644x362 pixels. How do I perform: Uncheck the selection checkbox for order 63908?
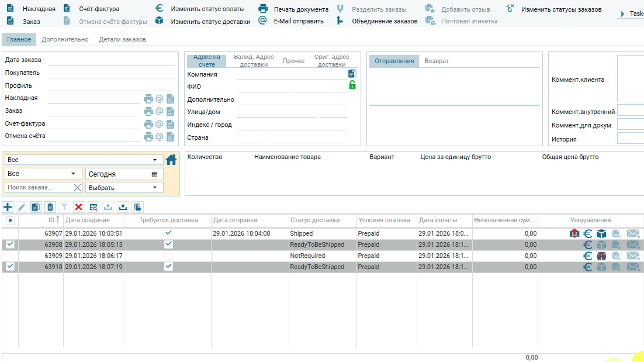[10, 244]
